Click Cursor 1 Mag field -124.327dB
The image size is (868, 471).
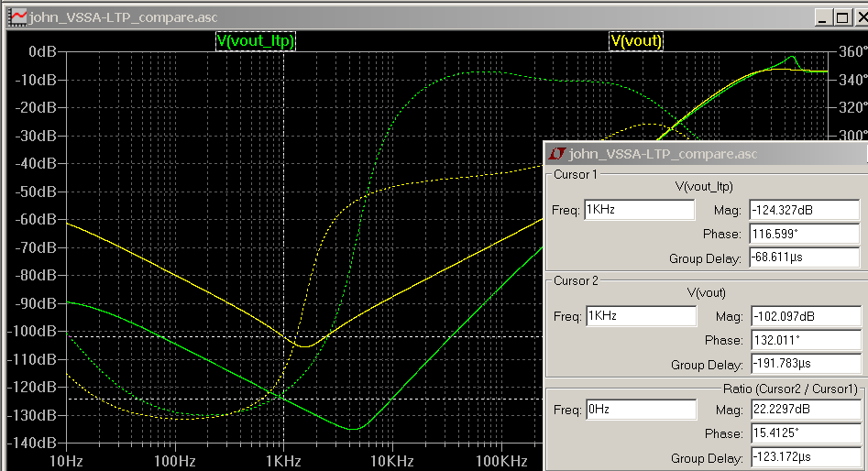pyautogui.click(x=805, y=210)
